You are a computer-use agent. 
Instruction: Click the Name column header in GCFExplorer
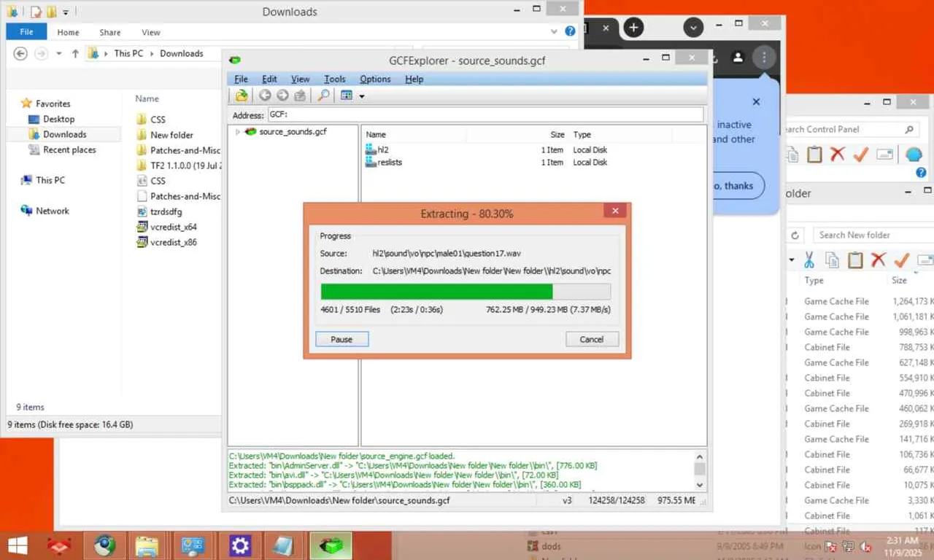pos(376,135)
